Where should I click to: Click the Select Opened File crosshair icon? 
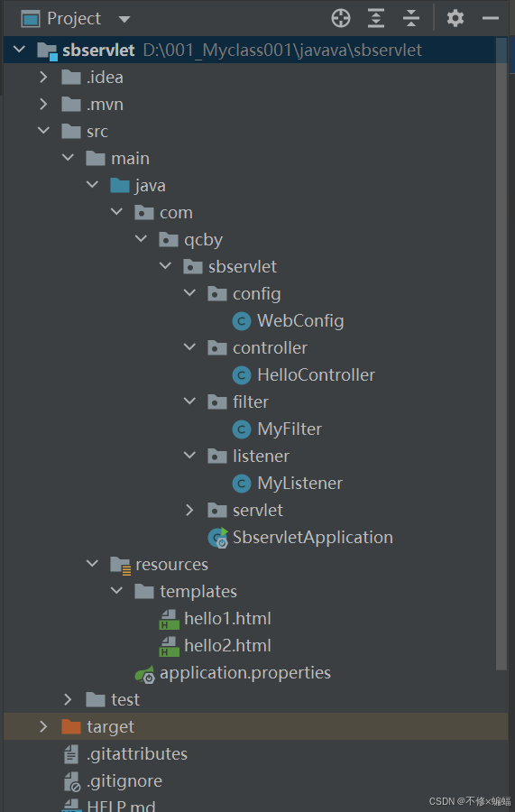point(341,19)
